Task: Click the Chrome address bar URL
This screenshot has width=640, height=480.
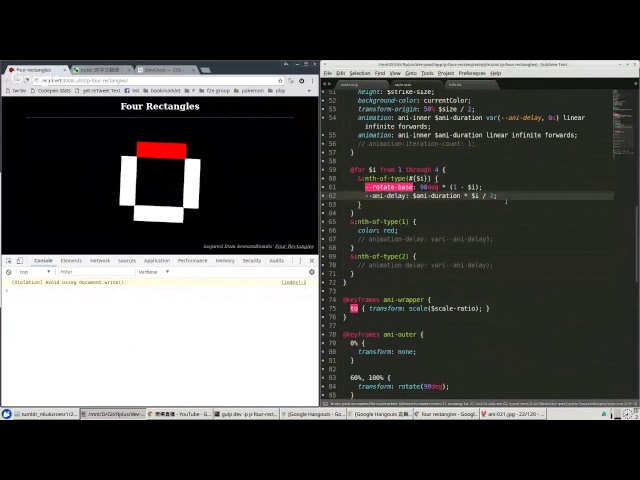Action: tap(155, 81)
